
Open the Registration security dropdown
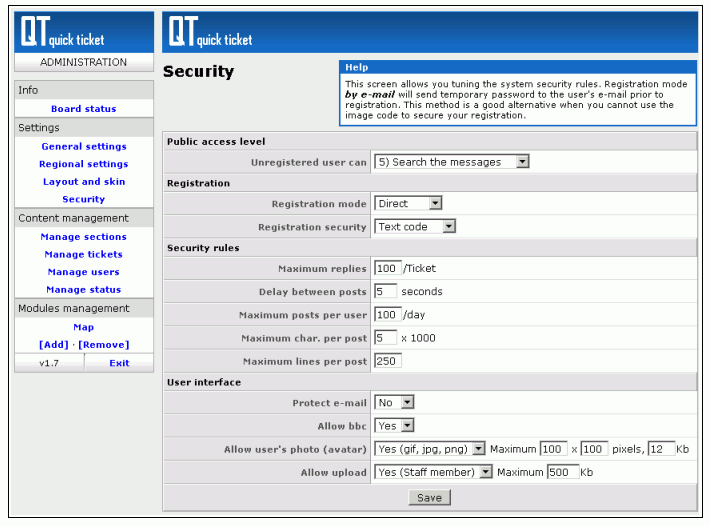415,227
